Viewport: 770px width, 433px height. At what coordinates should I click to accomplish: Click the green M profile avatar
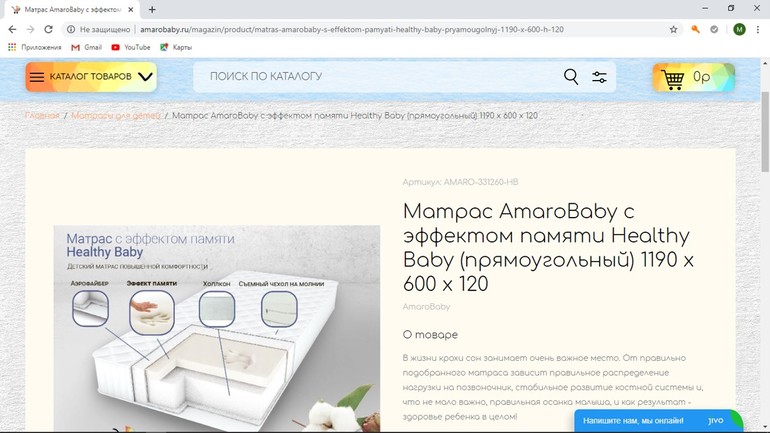point(739,29)
